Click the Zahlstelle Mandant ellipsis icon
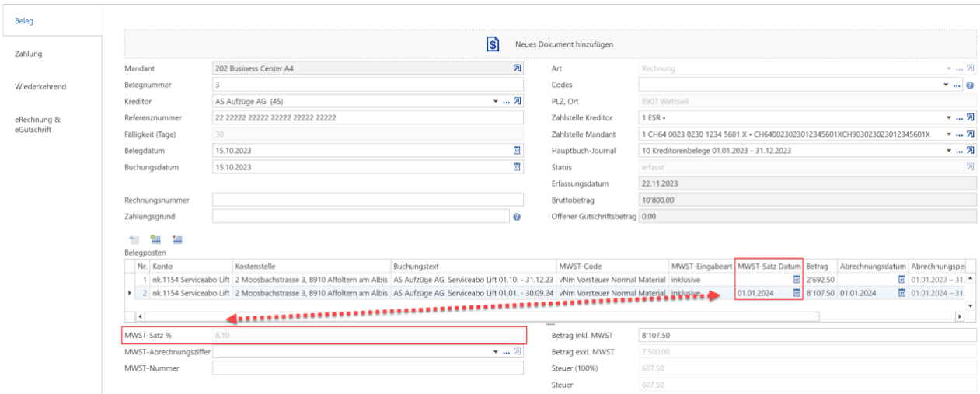The height and width of the screenshot is (394, 980). tap(957, 134)
